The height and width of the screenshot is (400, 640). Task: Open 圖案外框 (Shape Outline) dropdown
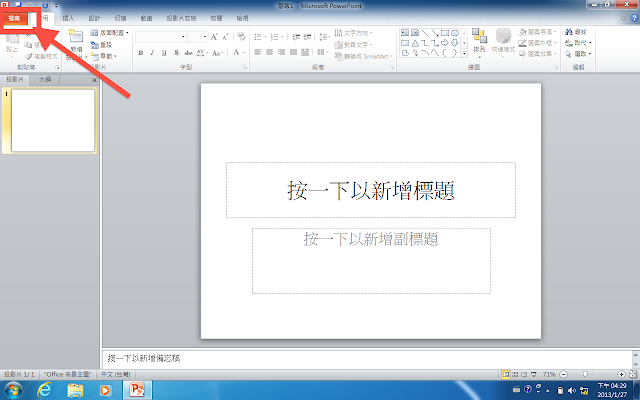pos(537,43)
